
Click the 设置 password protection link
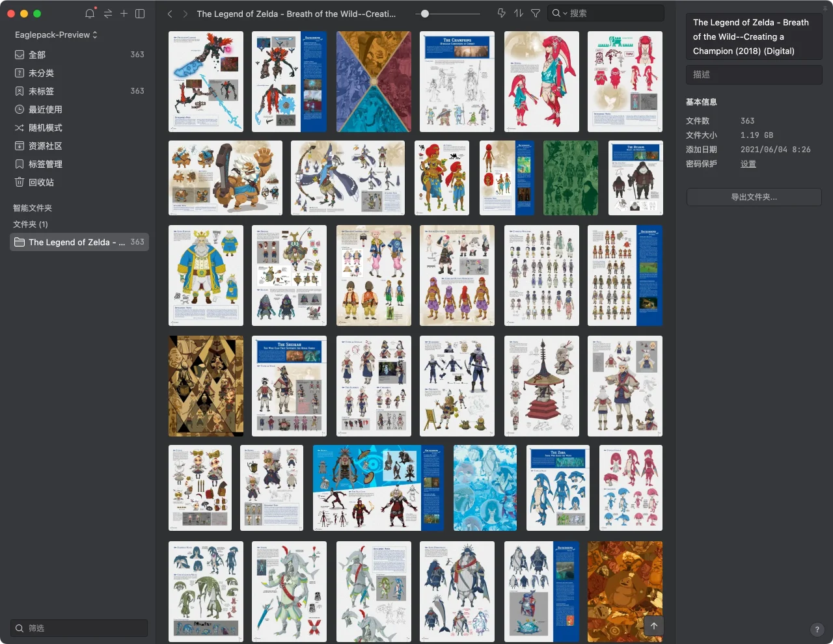[x=748, y=164]
